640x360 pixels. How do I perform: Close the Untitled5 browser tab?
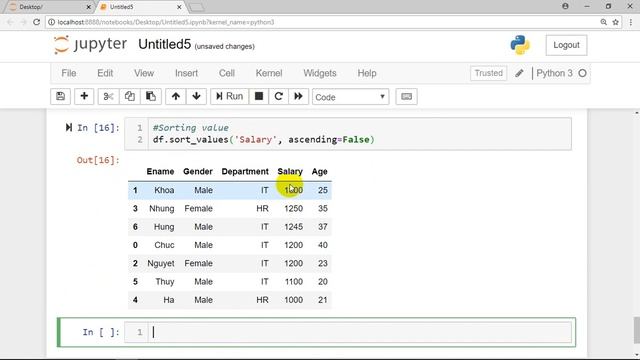pyautogui.click(x=179, y=7)
